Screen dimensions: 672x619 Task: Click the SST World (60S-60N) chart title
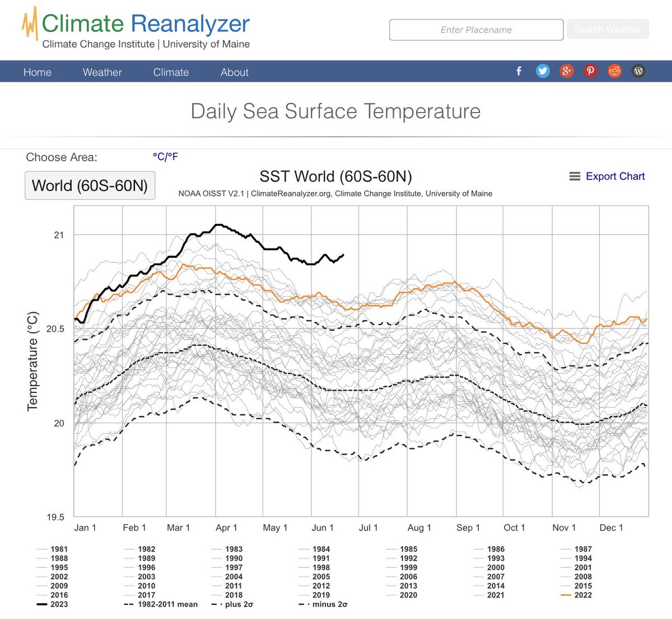(335, 177)
